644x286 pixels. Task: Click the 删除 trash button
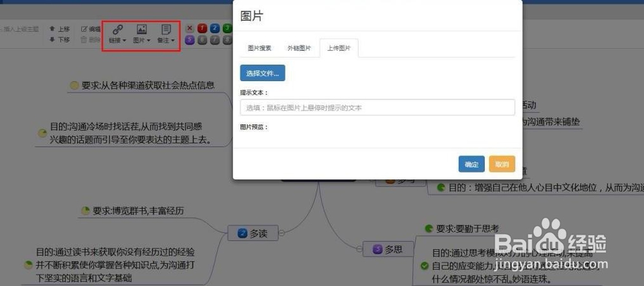tap(91, 40)
